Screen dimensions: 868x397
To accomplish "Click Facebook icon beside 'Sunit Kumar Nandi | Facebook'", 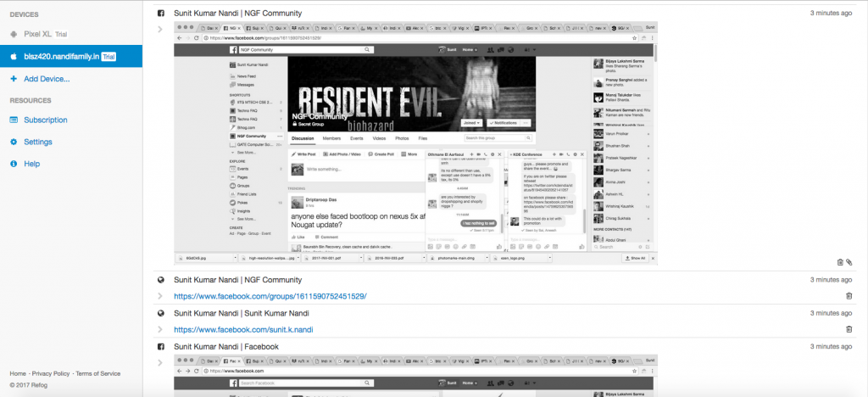I will click(161, 347).
